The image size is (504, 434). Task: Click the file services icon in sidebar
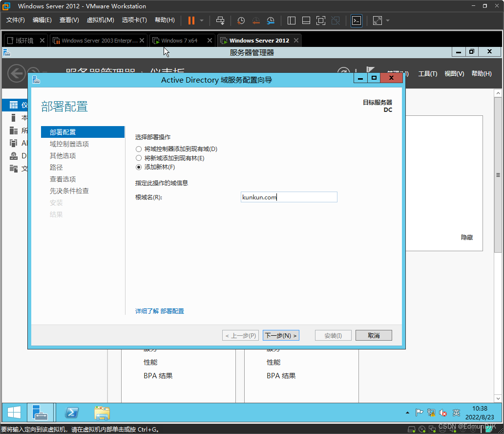click(14, 169)
